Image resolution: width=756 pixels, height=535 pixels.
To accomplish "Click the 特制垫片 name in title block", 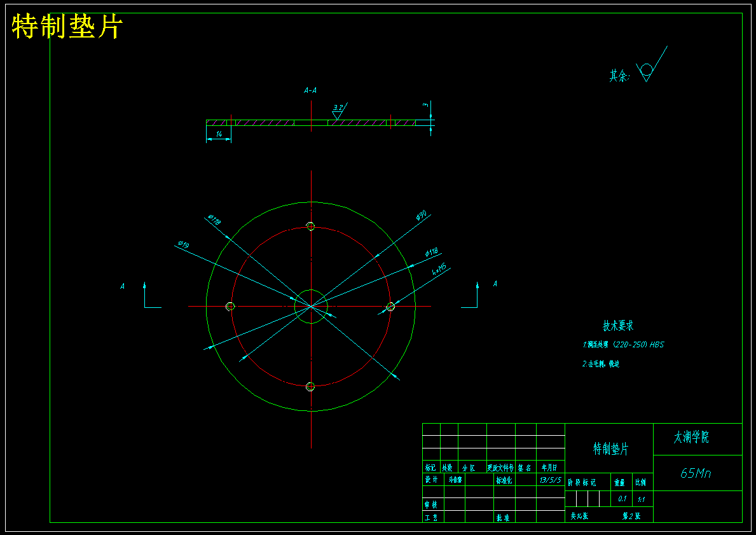I will [x=610, y=449].
